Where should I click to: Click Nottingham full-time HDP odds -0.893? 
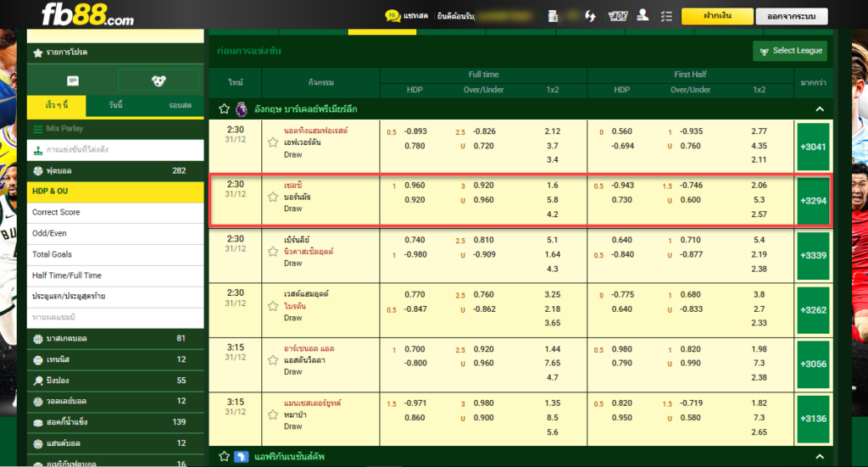point(415,131)
